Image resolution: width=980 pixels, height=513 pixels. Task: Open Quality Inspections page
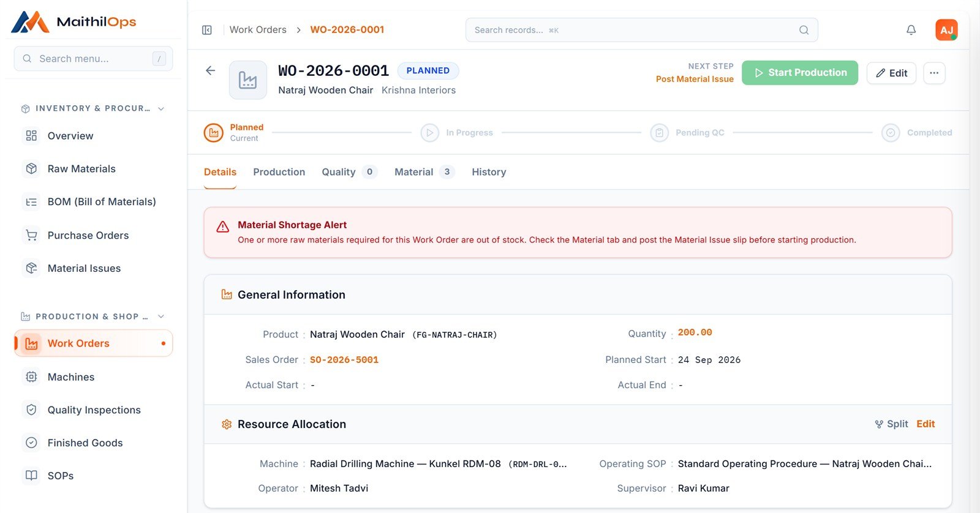pyautogui.click(x=93, y=410)
